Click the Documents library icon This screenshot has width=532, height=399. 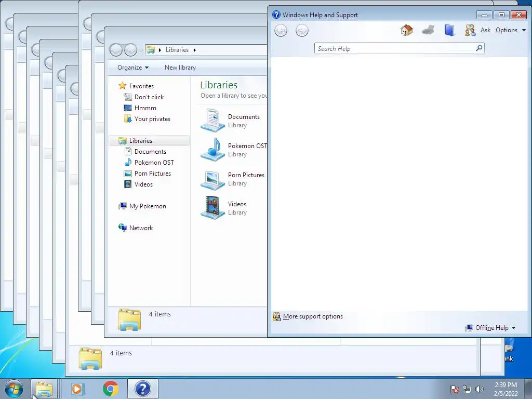(212, 120)
